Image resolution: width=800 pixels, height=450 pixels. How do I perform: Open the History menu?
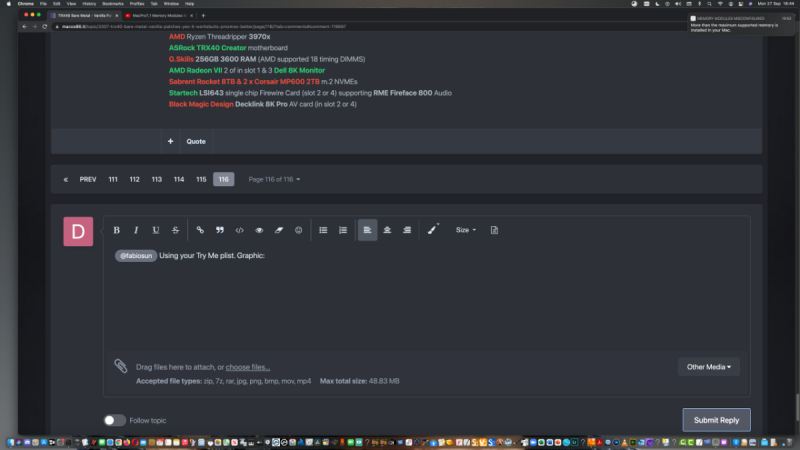point(89,4)
